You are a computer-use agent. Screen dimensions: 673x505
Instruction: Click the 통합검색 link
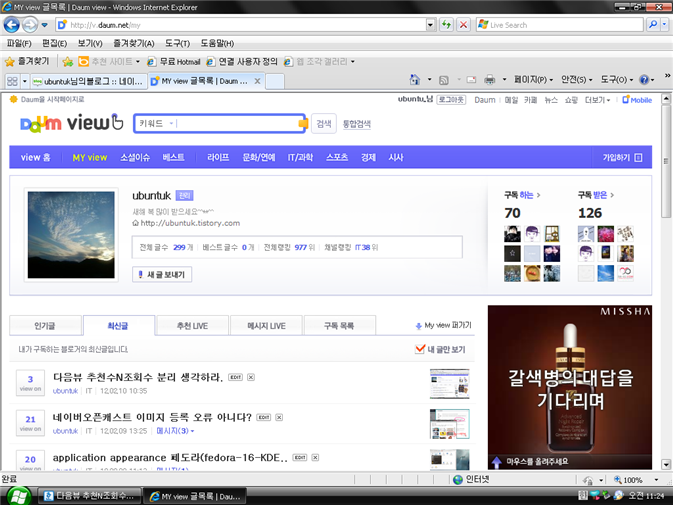[x=357, y=124]
